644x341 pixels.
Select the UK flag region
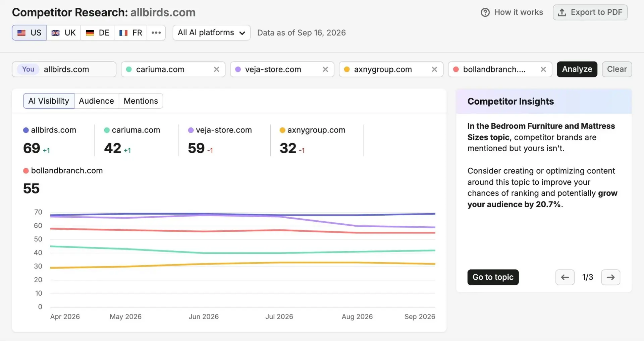[x=63, y=33]
